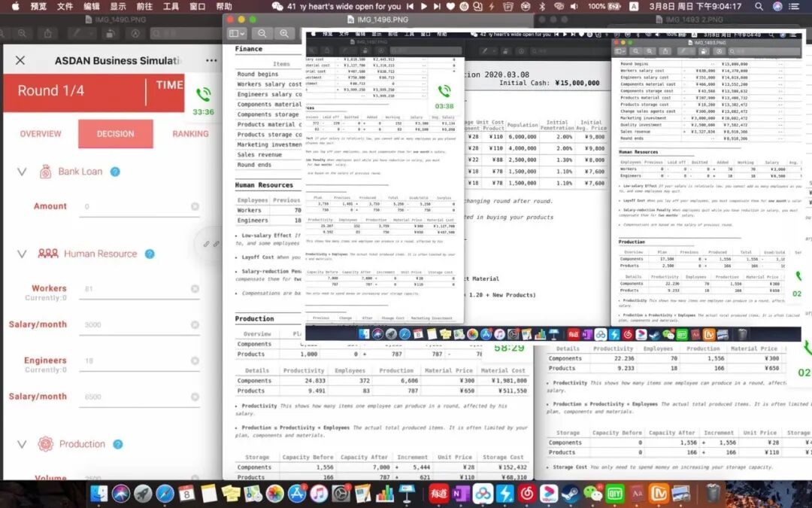Open iQIYI from the Dock

[615, 493]
